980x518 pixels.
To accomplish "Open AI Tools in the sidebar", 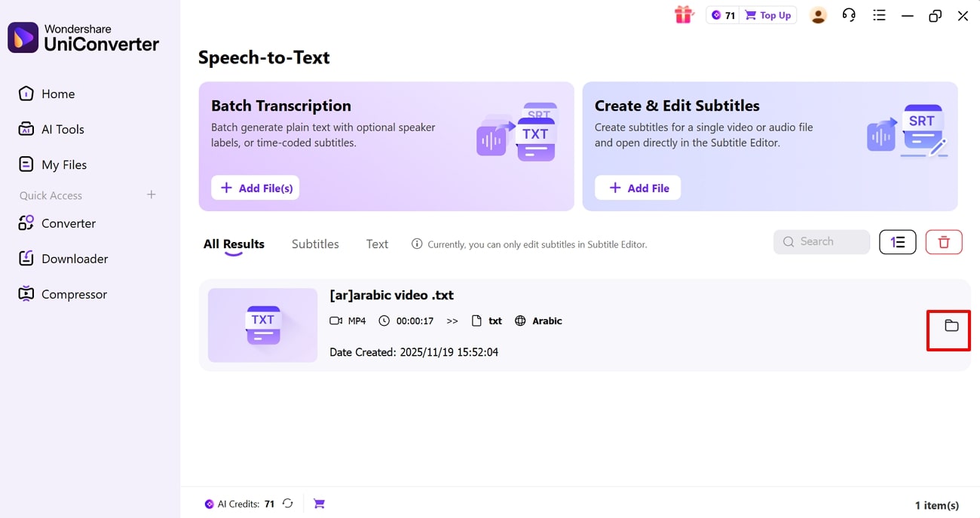I will [63, 129].
